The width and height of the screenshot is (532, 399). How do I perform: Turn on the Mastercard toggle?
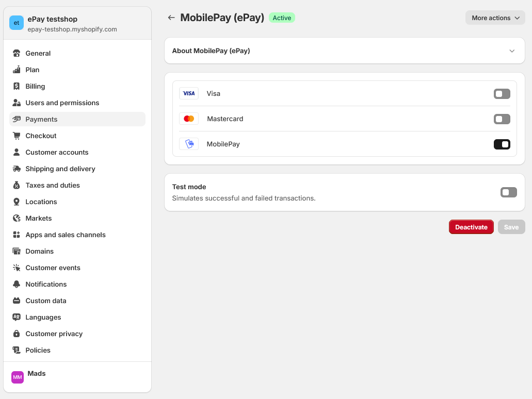502,119
